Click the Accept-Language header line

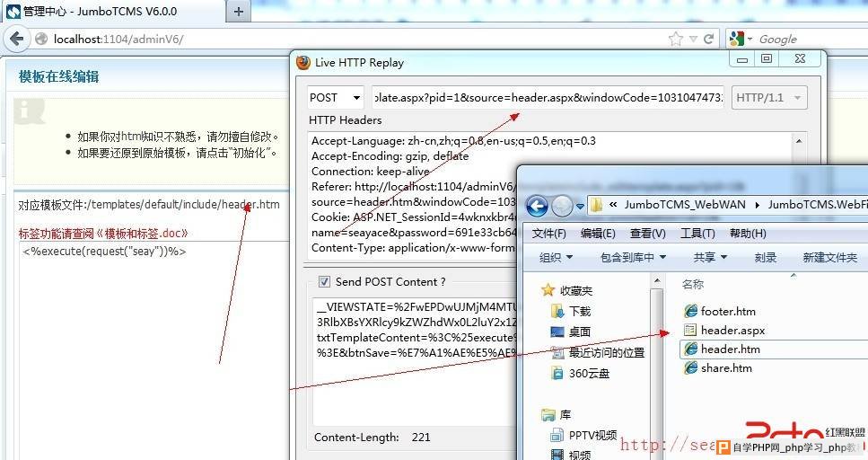pos(453,141)
